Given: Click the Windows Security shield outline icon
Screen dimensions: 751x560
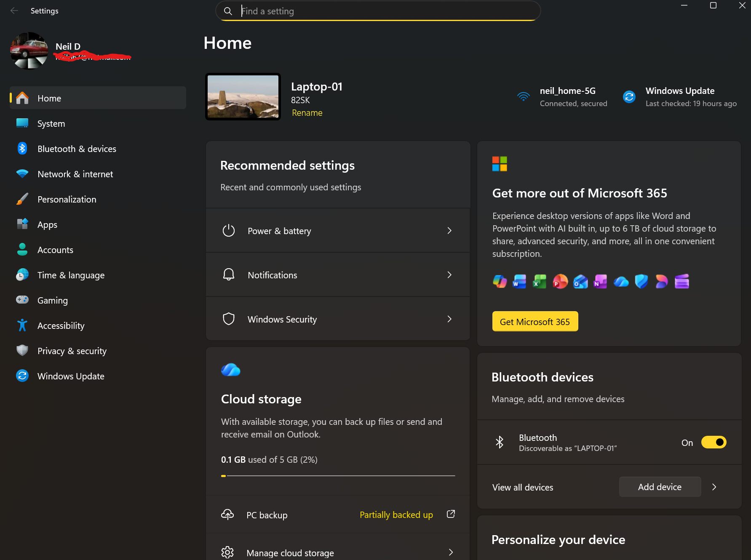Looking at the screenshot, I should pyautogui.click(x=229, y=319).
